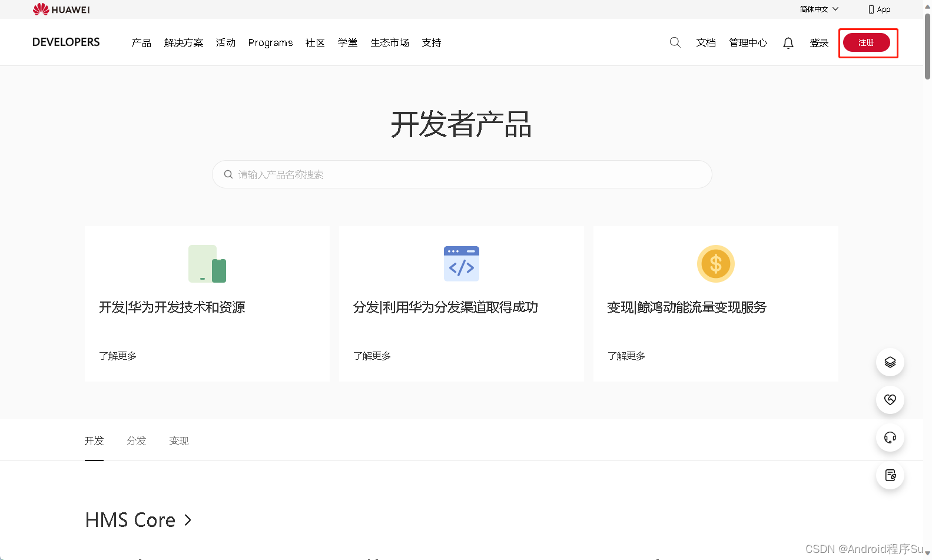Viewport: 932px width, 560px height.
Task: Open the floating heart icon button
Action: click(x=890, y=400)
